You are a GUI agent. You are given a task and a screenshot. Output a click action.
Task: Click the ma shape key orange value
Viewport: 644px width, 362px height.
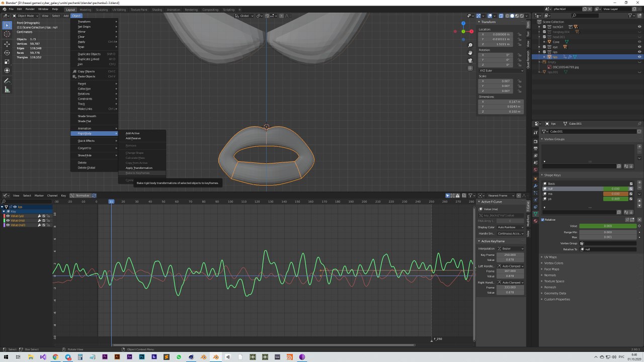(x=615, y=194)
